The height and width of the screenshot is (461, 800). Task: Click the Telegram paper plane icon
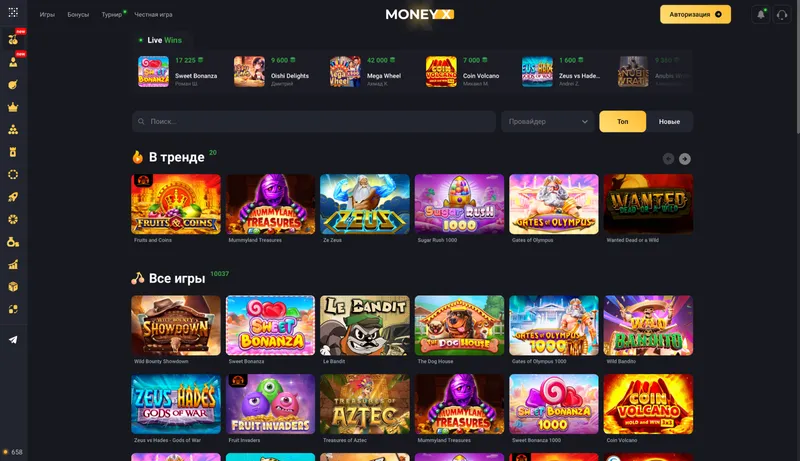(13, 340)
